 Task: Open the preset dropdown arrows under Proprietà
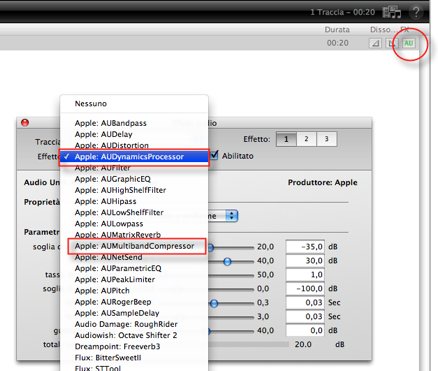click(232, 216)
